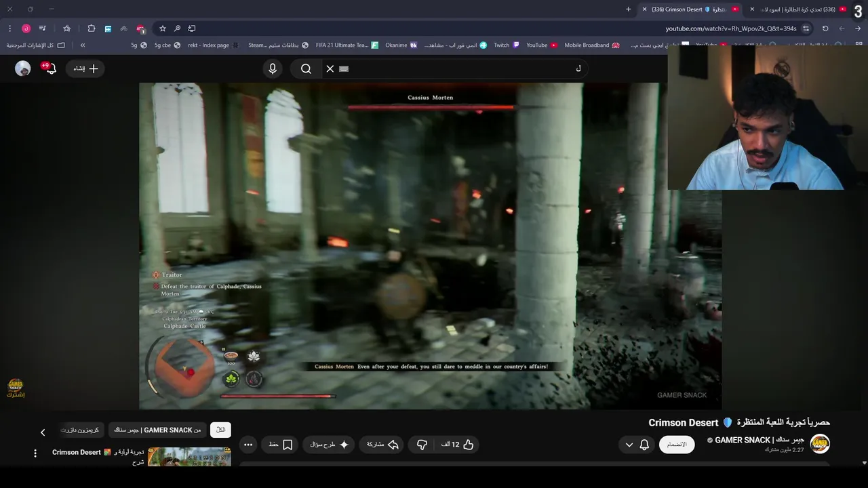Open the YouTube bookmark
This screenshot has height=488, width=868.
pyautogui.click(x=542, y=45)
